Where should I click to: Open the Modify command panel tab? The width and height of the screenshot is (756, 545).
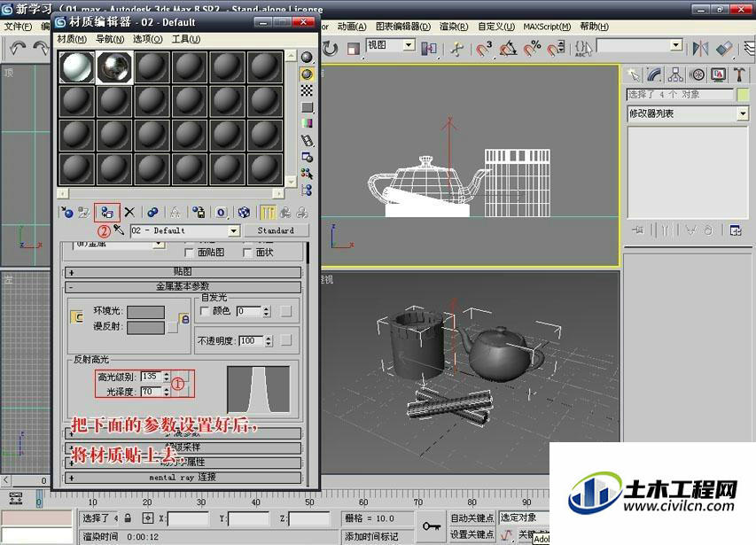[x=654, y=74]
